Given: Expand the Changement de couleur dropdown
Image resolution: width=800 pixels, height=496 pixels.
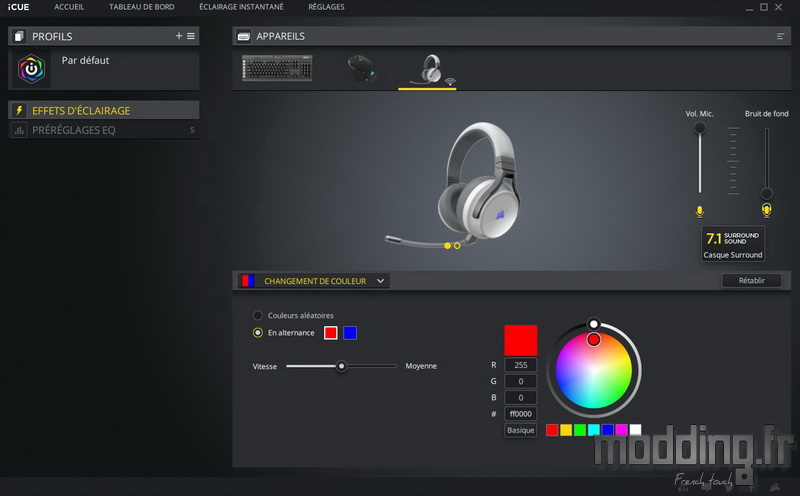Looking at the screenshot, I should tap(380, 281).
